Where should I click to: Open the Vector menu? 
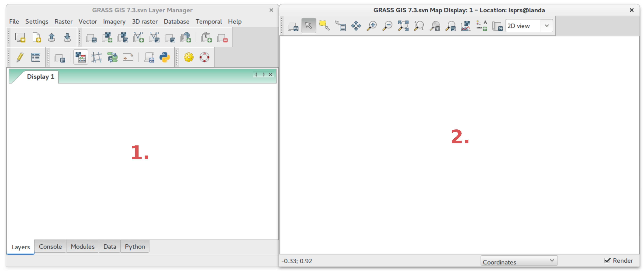(x=88, y=22)
